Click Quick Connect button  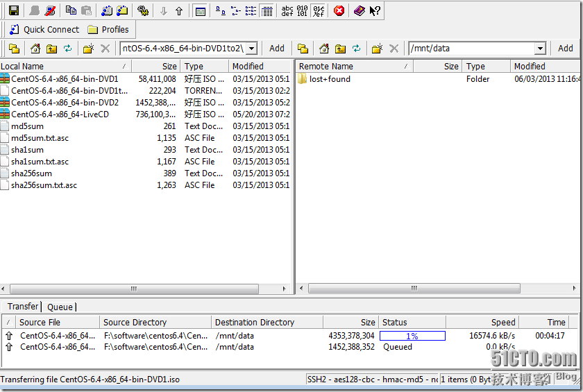[44, 30]
